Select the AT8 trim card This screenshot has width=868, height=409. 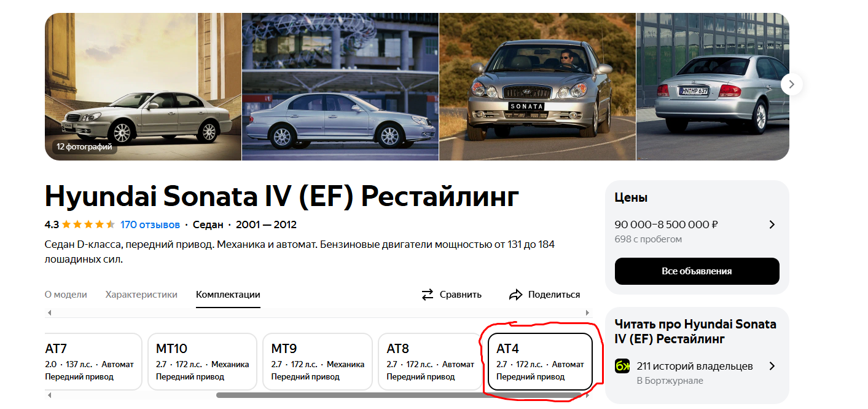click(430, 362)
